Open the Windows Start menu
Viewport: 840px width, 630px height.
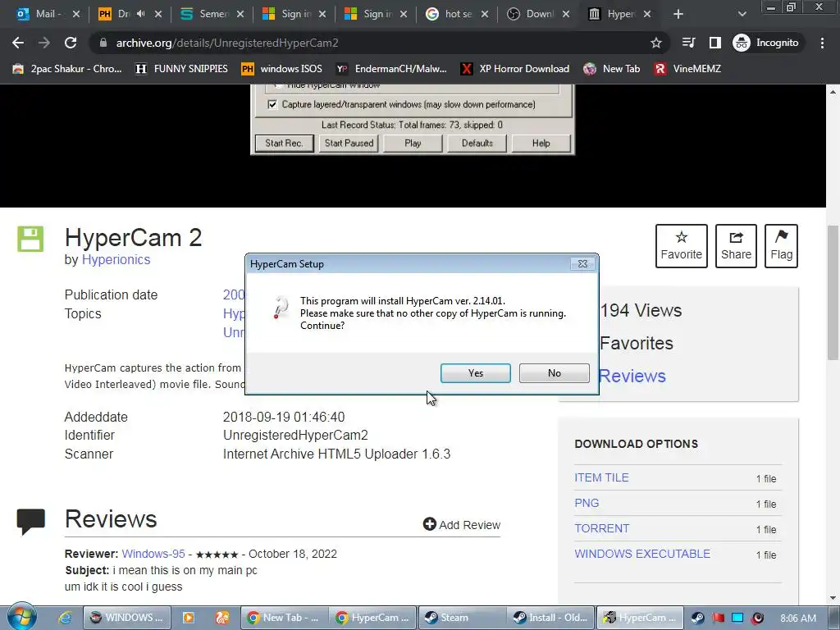tap(21, 617)
